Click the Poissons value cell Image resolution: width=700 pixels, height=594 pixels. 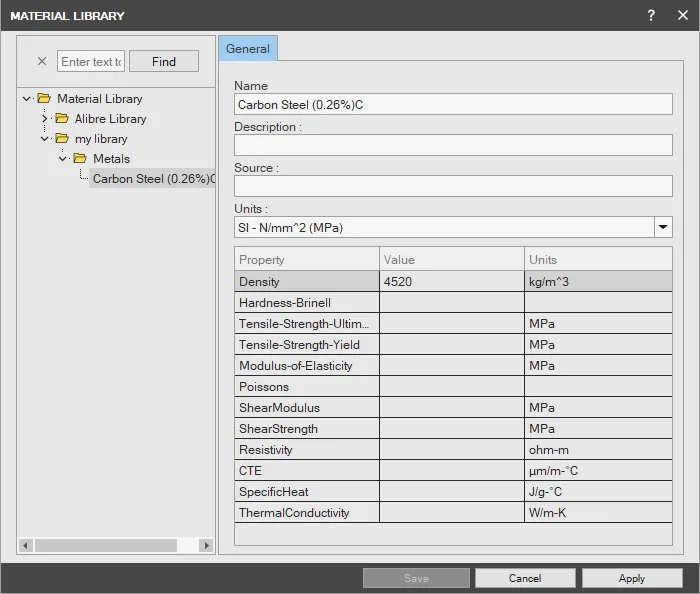tap(452, 386)
